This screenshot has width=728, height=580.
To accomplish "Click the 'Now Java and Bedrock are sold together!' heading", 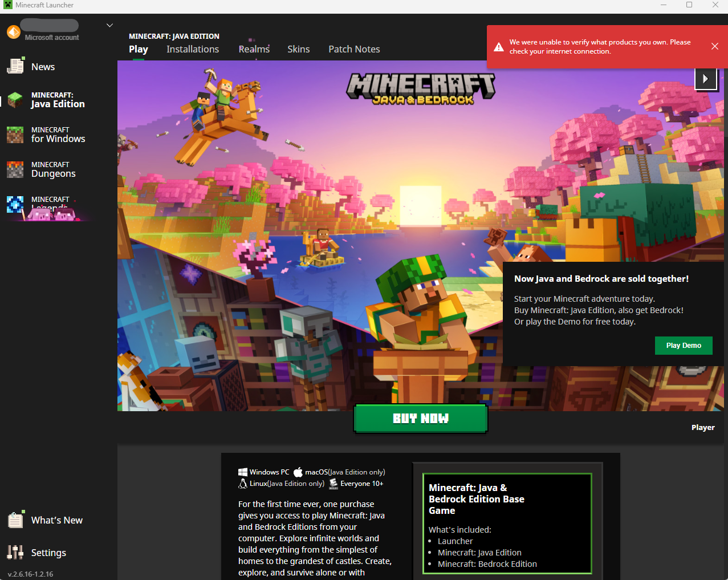I will coord(601,279).
